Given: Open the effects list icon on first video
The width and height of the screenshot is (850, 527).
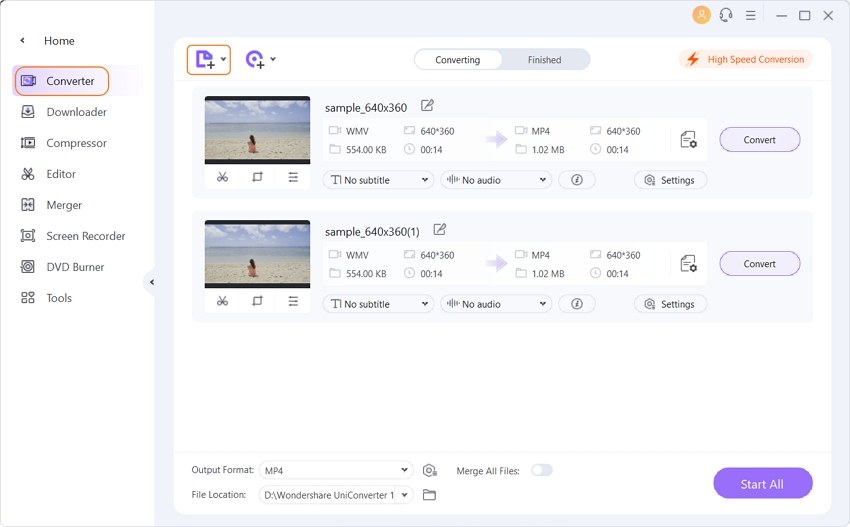Looking at the screenshot, I should click(293, 177).
